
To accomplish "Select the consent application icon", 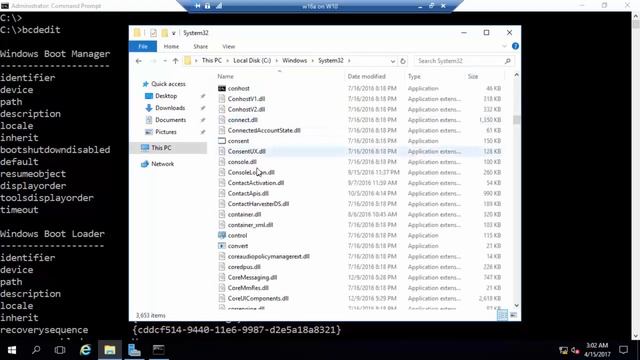I will (x=222, y=141).
